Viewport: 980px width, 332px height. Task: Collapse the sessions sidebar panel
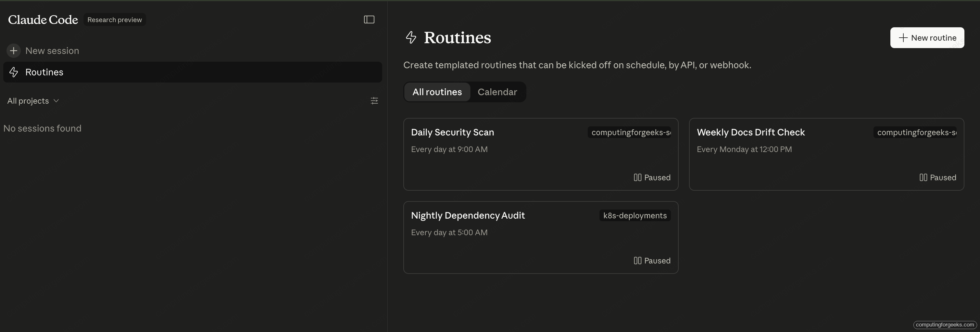pos(369,19)
